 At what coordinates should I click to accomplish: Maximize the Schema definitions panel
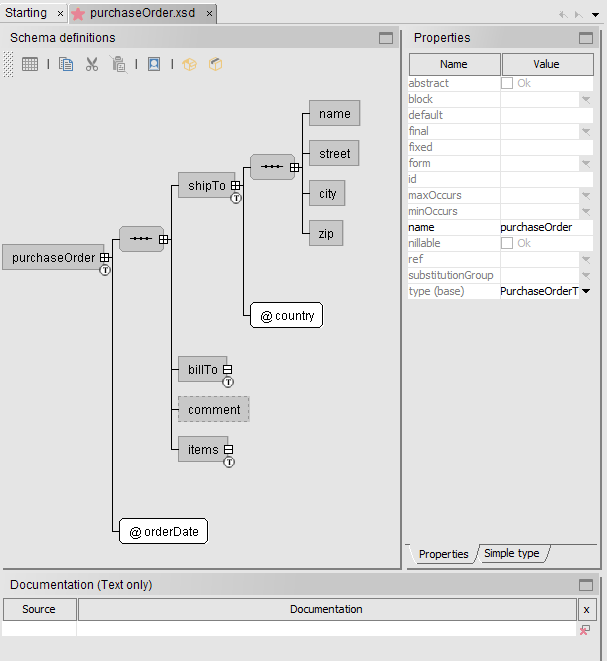click(386, 38)
